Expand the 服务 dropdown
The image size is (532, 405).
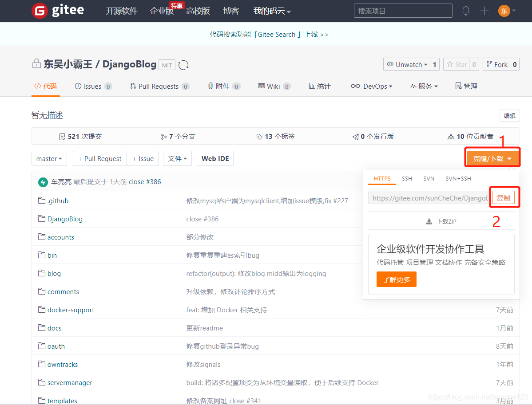click(x=424, y=87)
